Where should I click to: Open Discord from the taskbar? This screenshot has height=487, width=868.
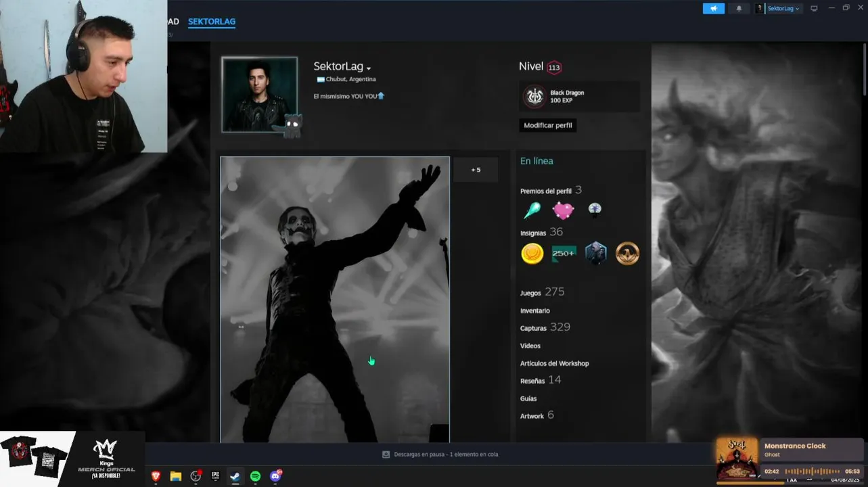275,476
